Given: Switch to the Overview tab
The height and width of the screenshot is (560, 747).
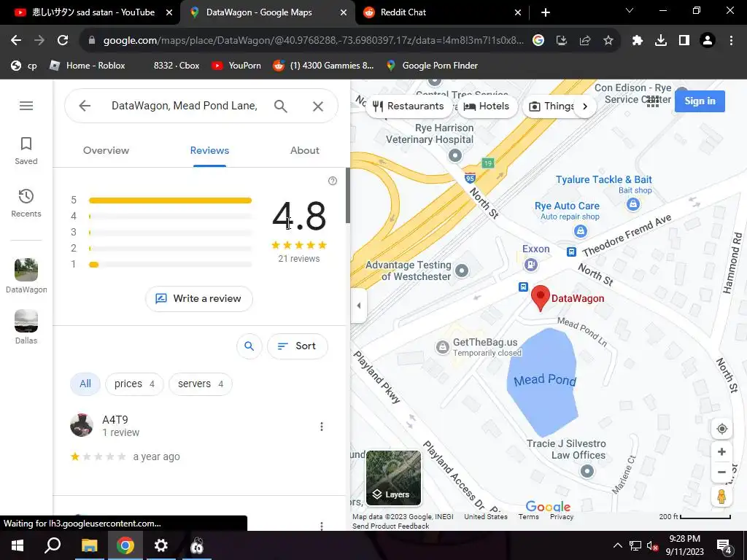Looking at the screenshot, I should tap(106, 150).
